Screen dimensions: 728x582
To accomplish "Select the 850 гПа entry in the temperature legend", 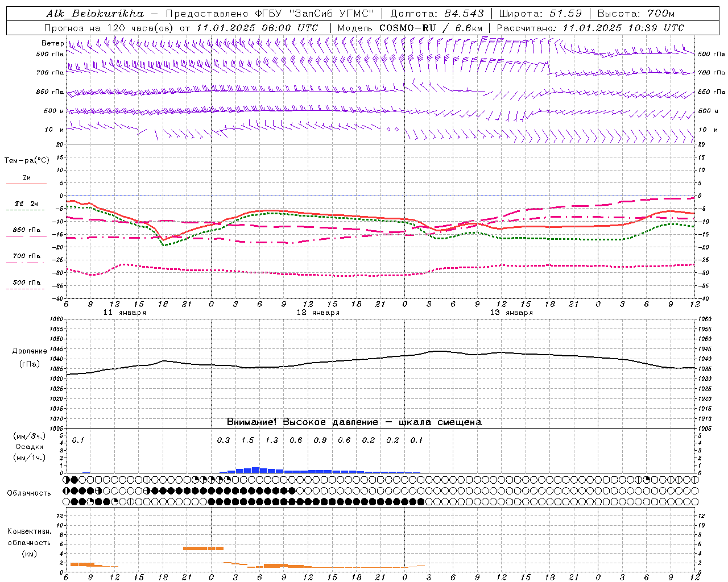I will point(27,230).
